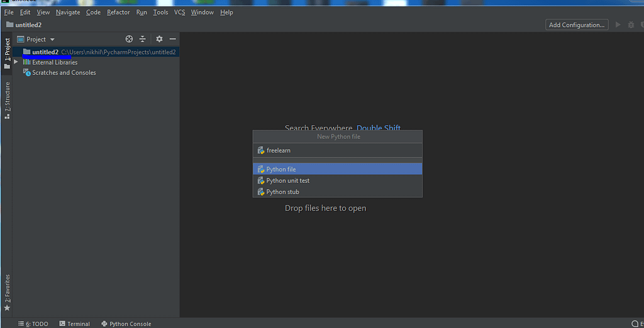Select Python file in the list
This screenshot has width=644, height=328.
click(x=337, y=169)
